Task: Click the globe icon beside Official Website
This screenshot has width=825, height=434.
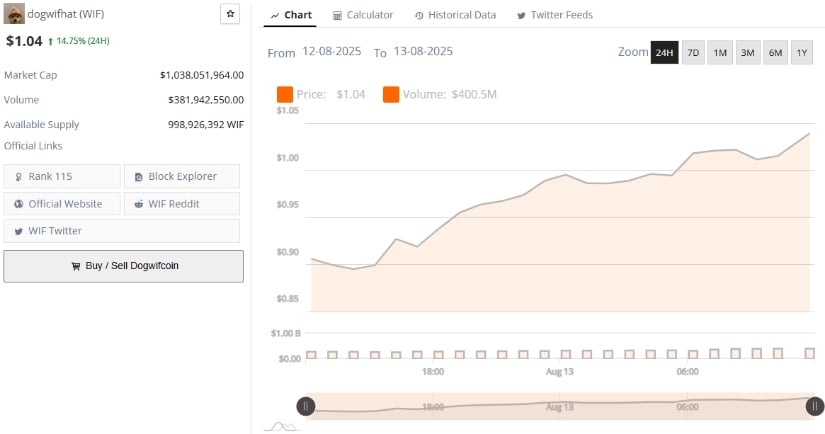Action: pyautogui.click(x=19, y=204)
